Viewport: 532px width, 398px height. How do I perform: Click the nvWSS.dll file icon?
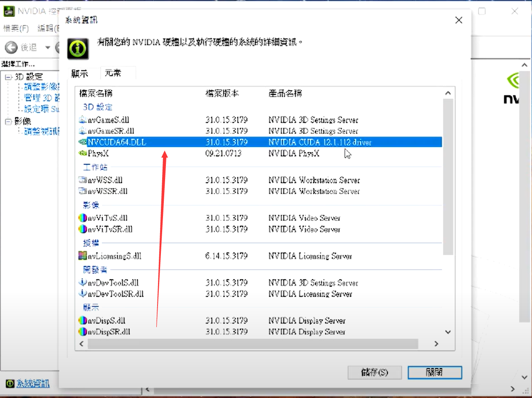83,180
